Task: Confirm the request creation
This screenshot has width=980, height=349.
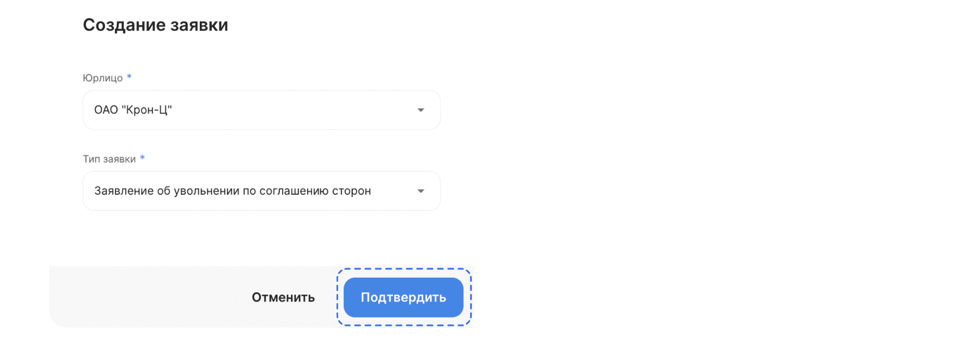Action: [403, 297]
